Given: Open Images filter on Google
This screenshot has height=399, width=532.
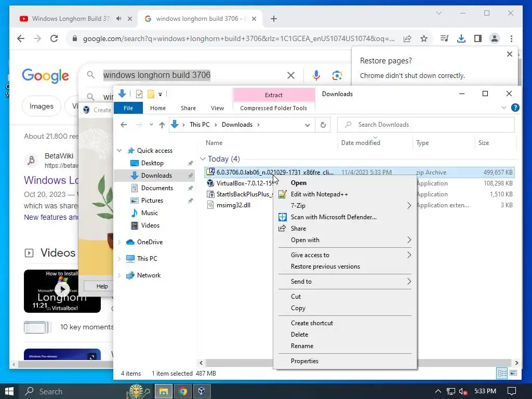Looking at the screenshot, I should coord(42,106).
